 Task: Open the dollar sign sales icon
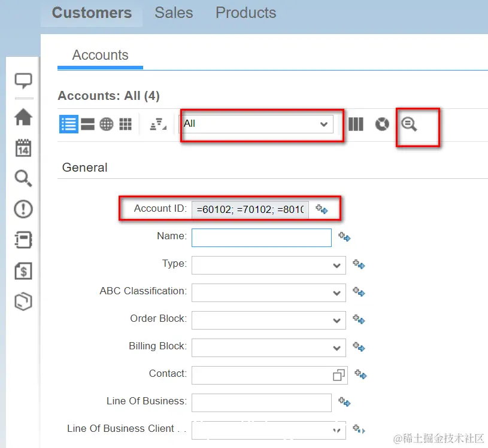pyautogui.click(x=23, y=271)
